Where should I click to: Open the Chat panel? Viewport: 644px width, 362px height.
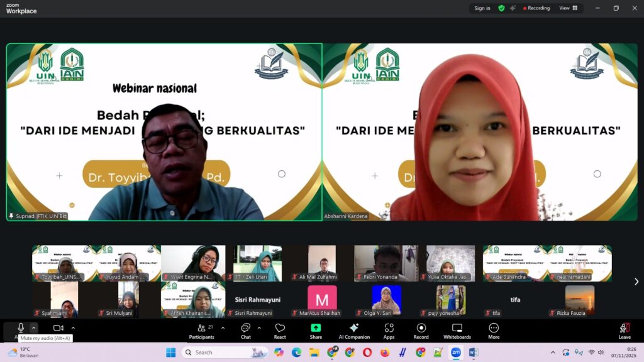pos(245,331)
